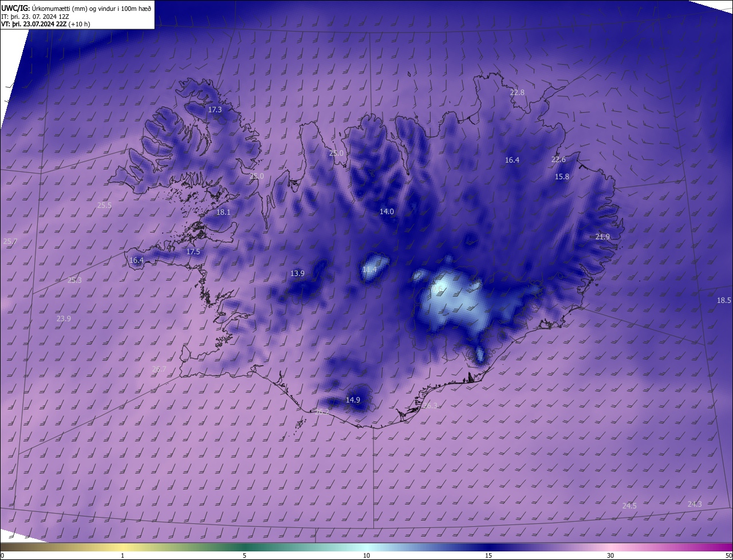Click the colorbar tick label 10

coord(366,555)
